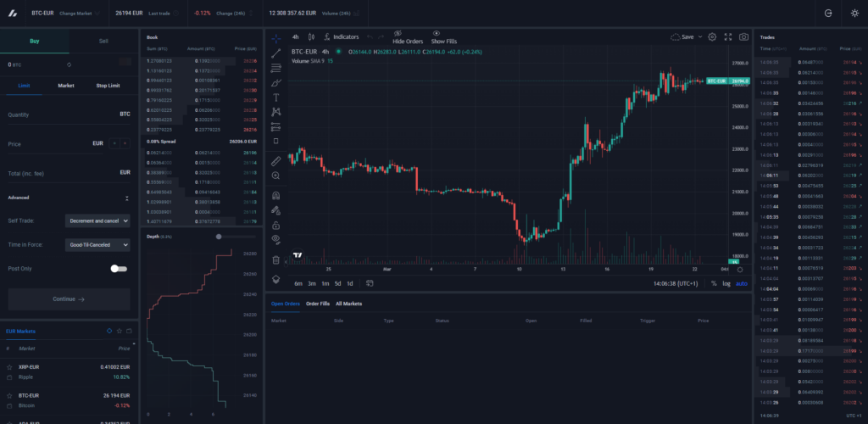
Task: Switch to the Order Fills tab
Action: click(x=318, y=304)
